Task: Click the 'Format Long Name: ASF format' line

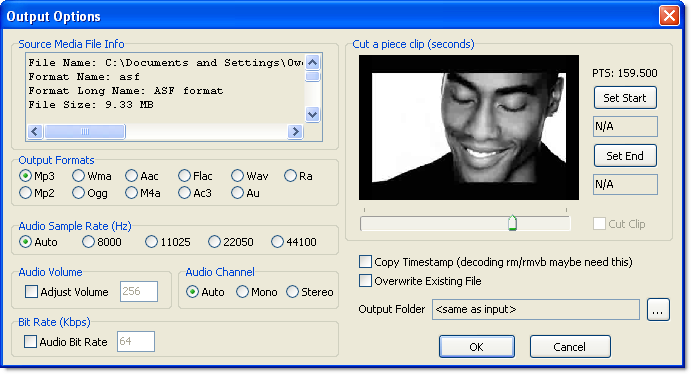Action: [126, 91]
